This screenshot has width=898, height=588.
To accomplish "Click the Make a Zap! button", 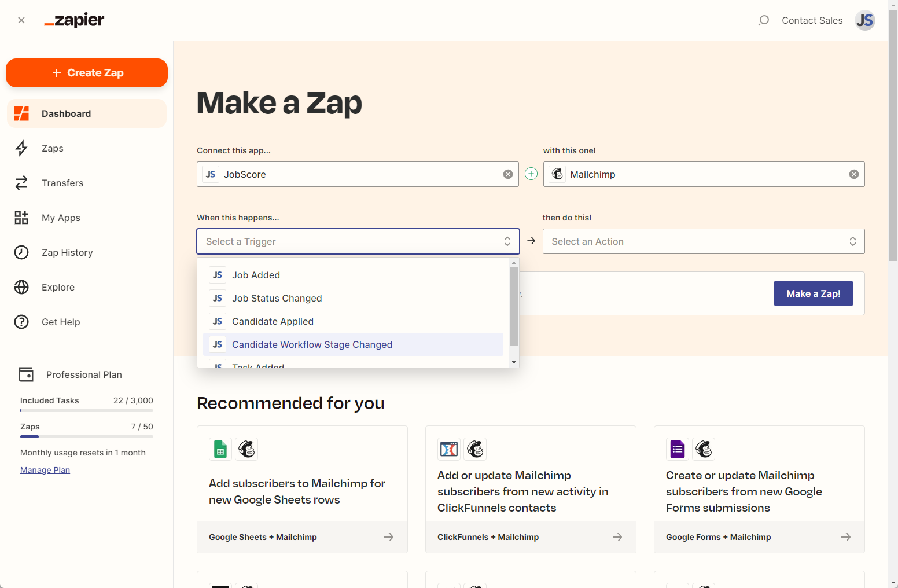I will point(814,293).
